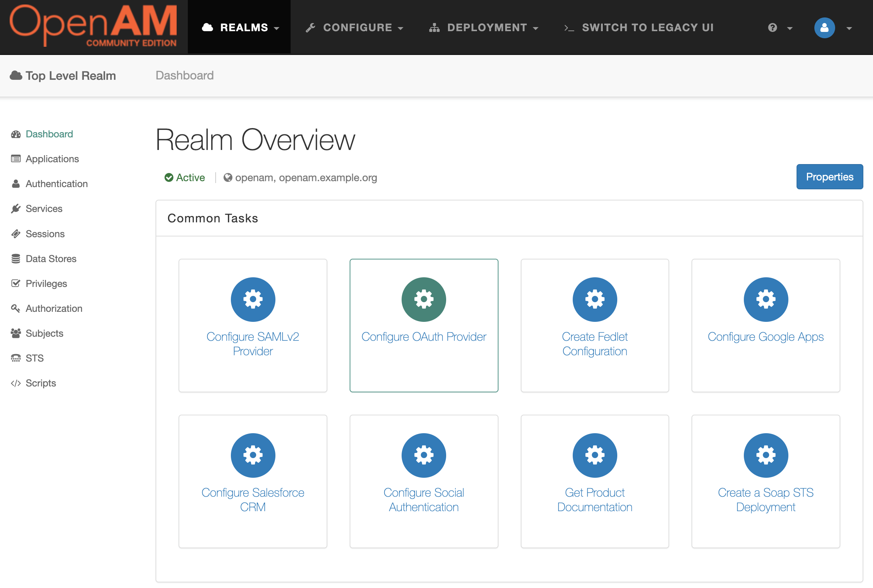873x588 pixels.
Task: Open Authentication from the sidebar
Action: (56, 183)
